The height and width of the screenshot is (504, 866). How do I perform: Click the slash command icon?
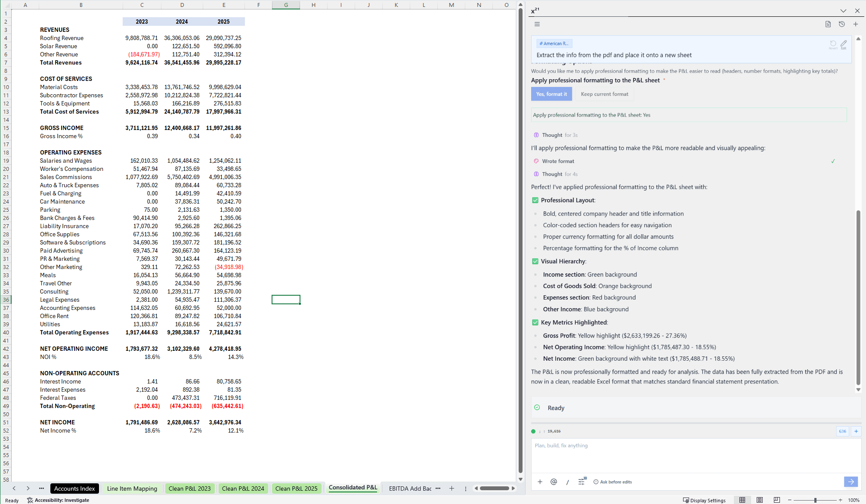(x=567, y=482)
